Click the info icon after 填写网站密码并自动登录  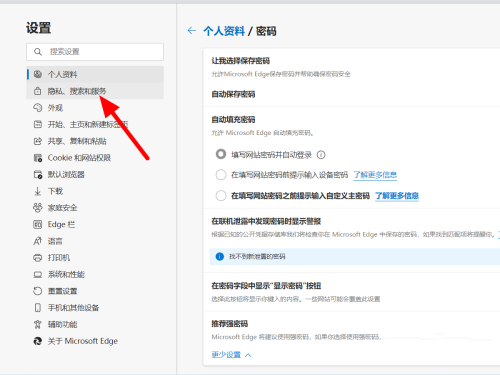[321, 155]
